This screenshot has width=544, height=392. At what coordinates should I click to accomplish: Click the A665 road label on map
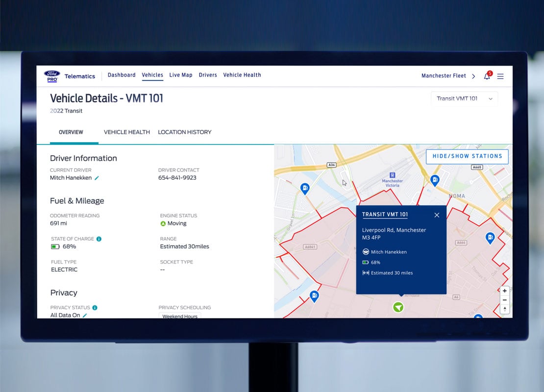click(x=477, y=167)
